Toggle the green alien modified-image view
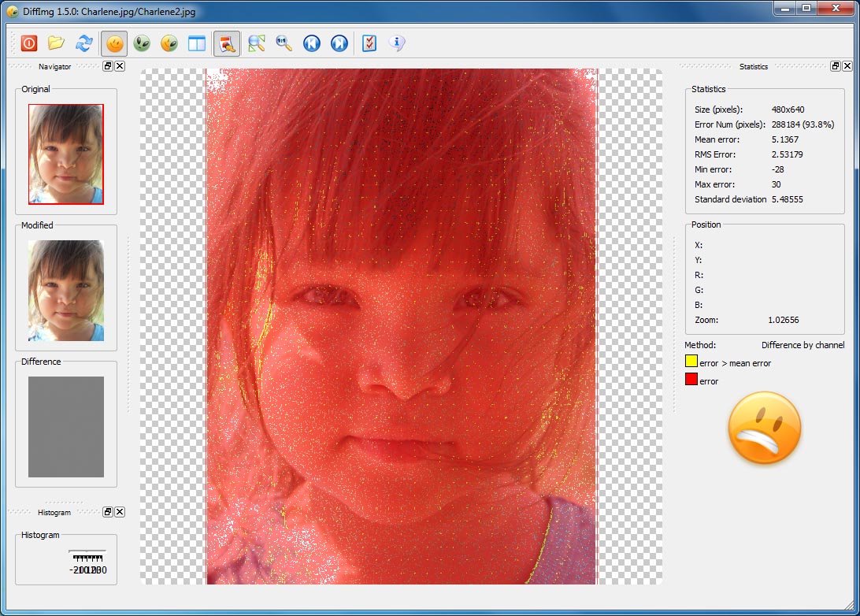The height and width of the screenshot is (616, 860). click(142, 43)
